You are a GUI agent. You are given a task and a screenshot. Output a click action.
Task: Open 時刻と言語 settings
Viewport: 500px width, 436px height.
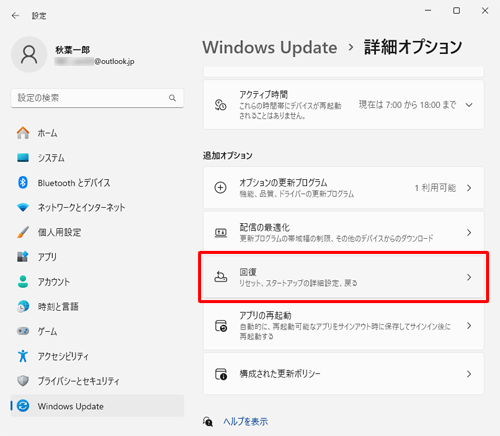pyautogui.click(x=97, y=306)
